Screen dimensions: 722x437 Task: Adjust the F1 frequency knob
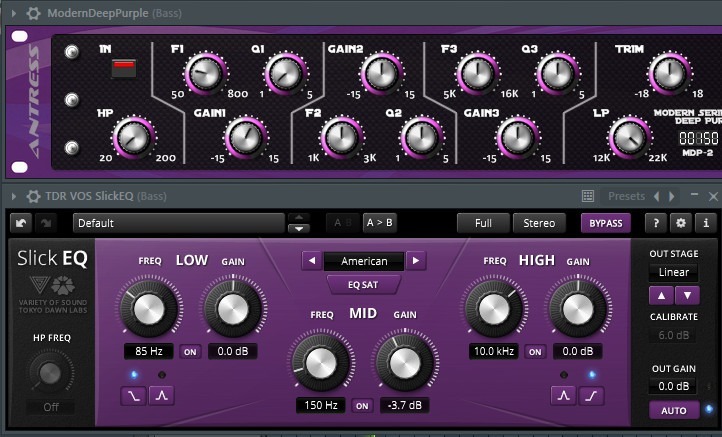[205, 74]
